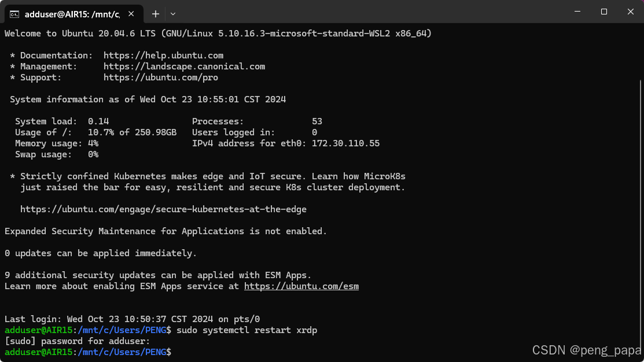Click the terminal icon on the tab
Screen dimensions: 644x362
click(x=14, y=14)
